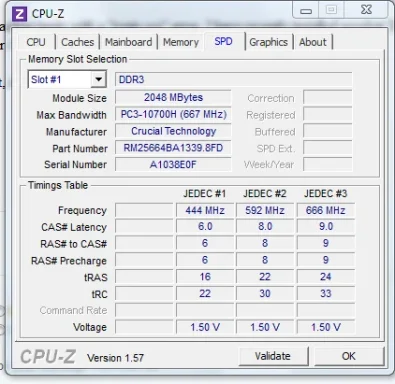Click the 666 MHz frequency cell
The height and width of the screenshot is (384, 395).
(x=325, y=210)
